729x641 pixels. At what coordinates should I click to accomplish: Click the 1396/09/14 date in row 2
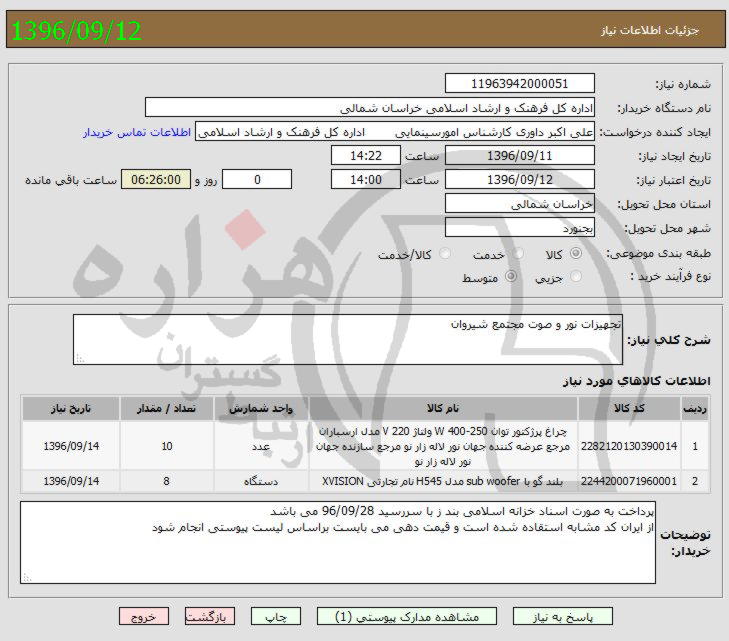click(71, 481)
